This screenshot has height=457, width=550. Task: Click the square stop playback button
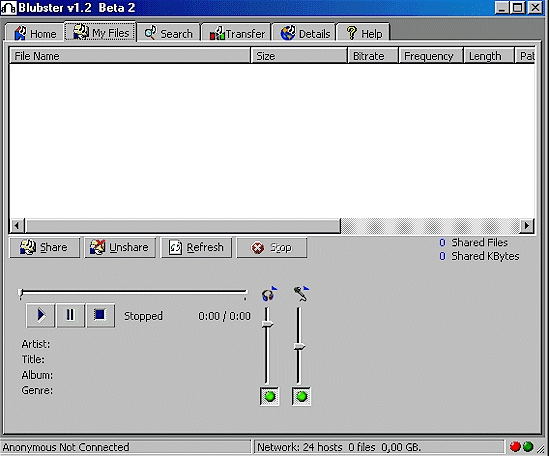click(100, 315)
